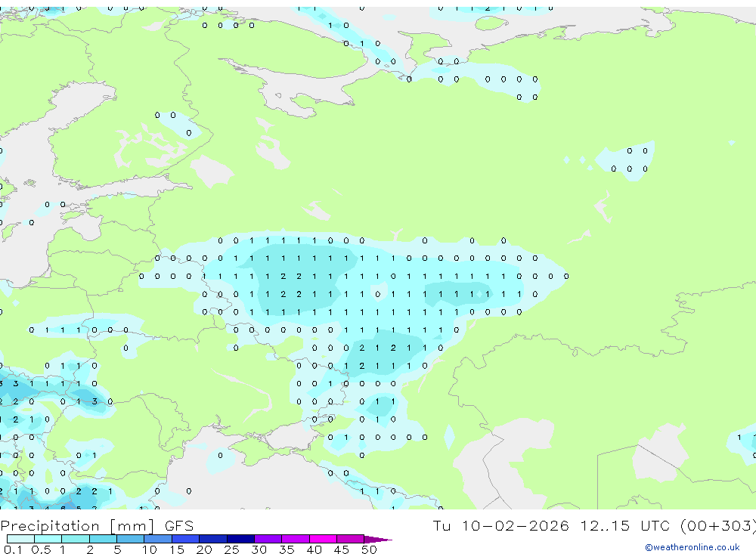Click the '0.5' legend scale label
756x554 pixels.
click(x=41, y=549)
